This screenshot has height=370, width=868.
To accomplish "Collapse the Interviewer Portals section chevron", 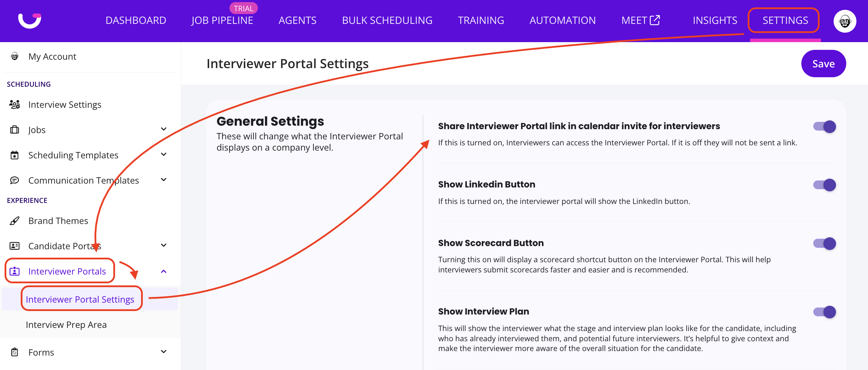I will (x=163, y=271).
